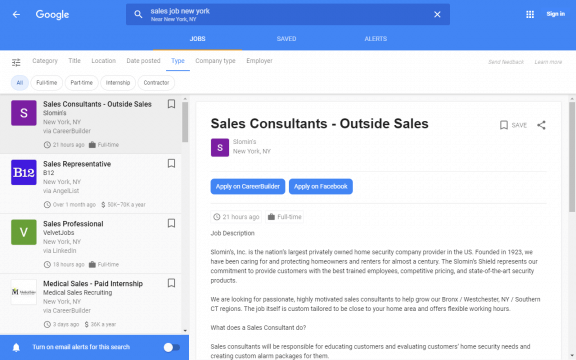Expand the Date posted filter
Screen dimensions: 576x360
point(143,61)
